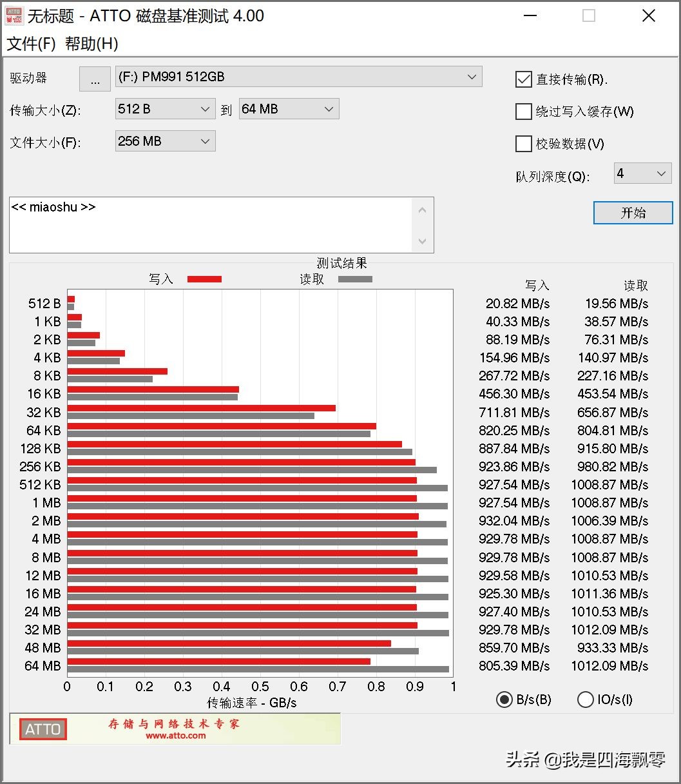
Task: Open the 256 MB file size dropdown
Action: coord(165,141)
